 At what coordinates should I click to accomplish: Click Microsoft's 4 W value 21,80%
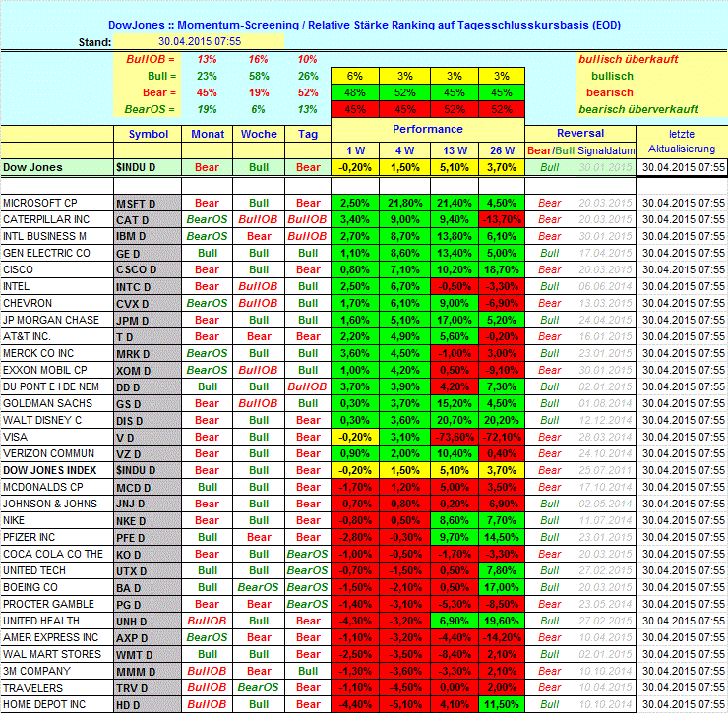click(x=405, y=203)
